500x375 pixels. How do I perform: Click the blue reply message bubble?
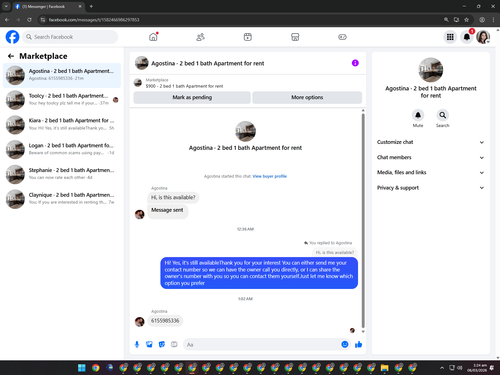259,273
